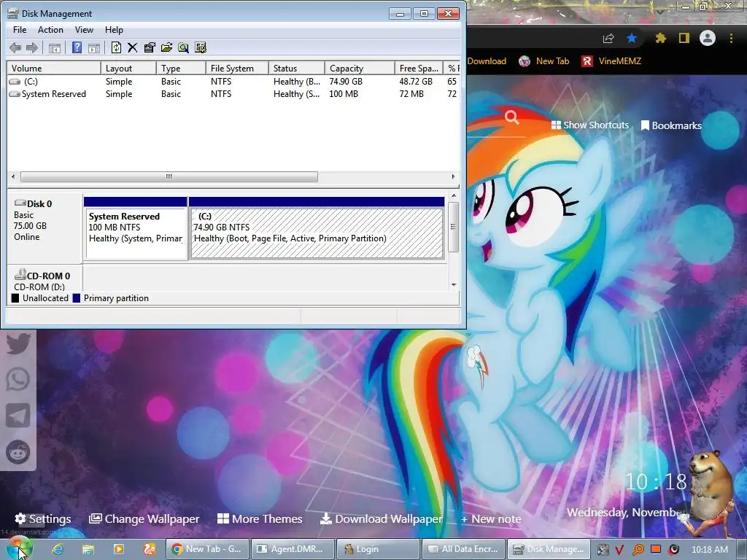Screen dimensions: 747x560
Task: Click the Forward arrow in the Disk Management toolbar
Action: (x=32, y=47)
